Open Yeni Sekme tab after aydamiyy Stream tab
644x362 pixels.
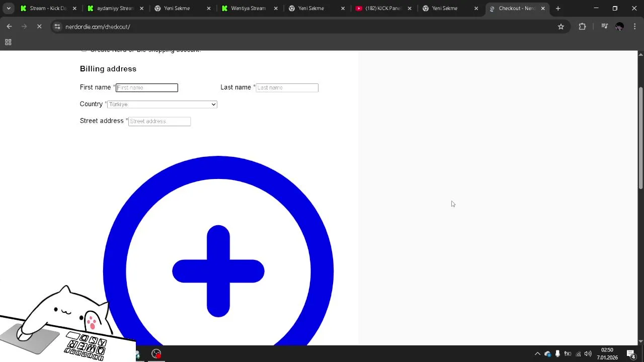(182, 9)
